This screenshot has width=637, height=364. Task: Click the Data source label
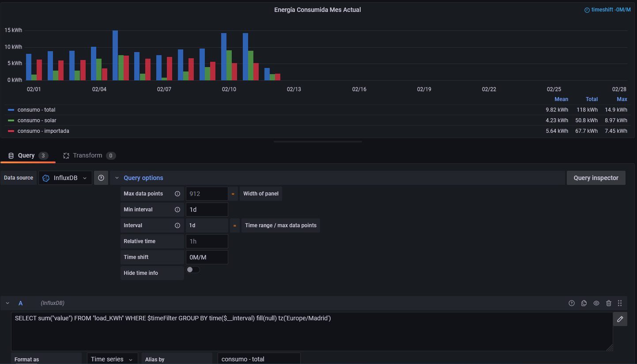tap(19, 178)
